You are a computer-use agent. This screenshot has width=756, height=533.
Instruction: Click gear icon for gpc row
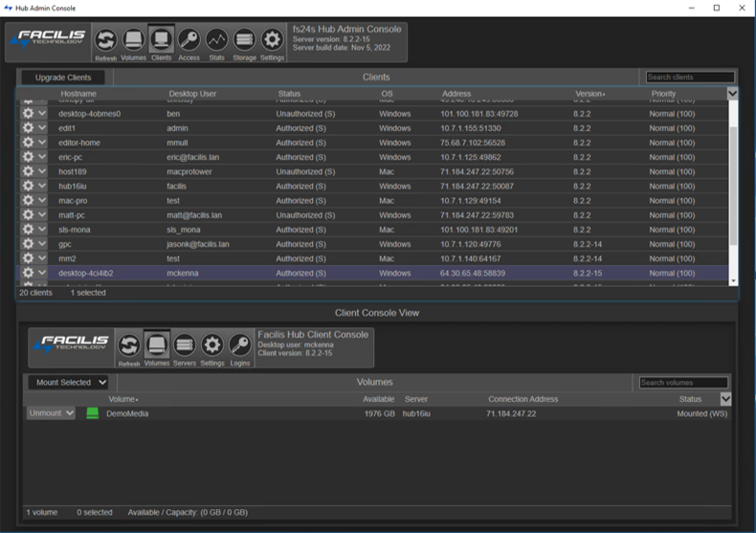coord(28,243)
